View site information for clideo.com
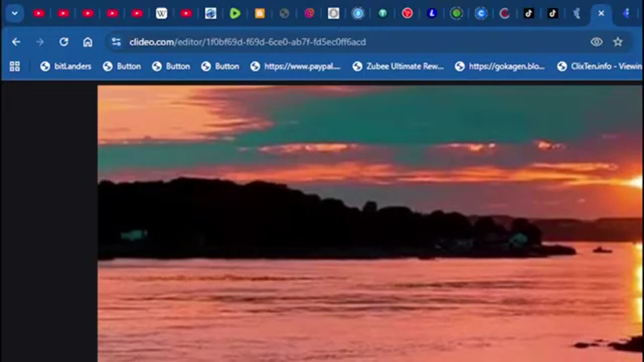This screenshot has width=644, height=362. (x=116, y=42)
